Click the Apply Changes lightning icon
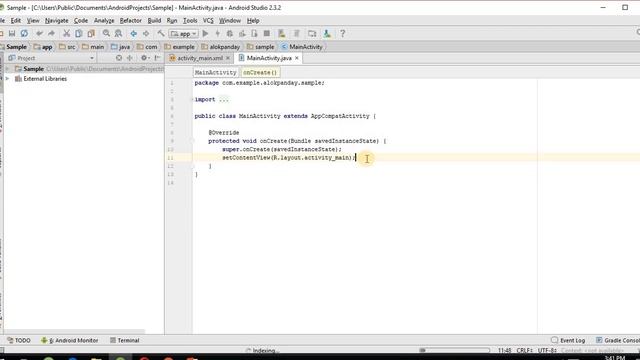 coord(218,33)
